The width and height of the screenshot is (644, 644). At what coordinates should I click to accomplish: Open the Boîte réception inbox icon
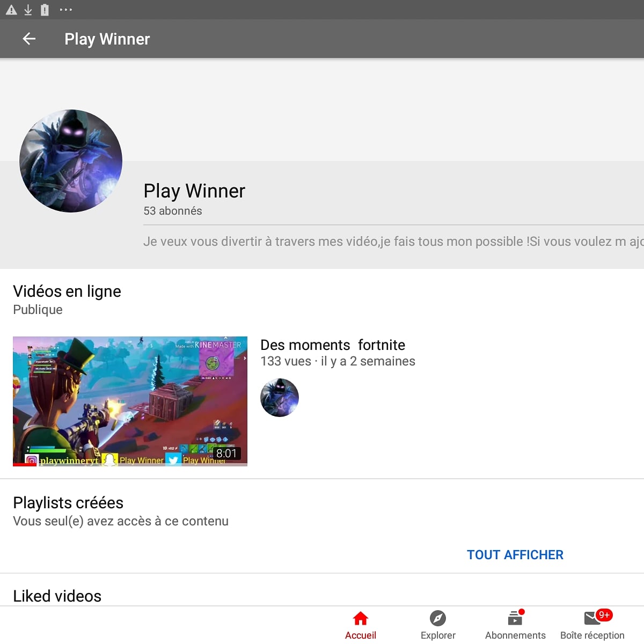pos(591,618)
